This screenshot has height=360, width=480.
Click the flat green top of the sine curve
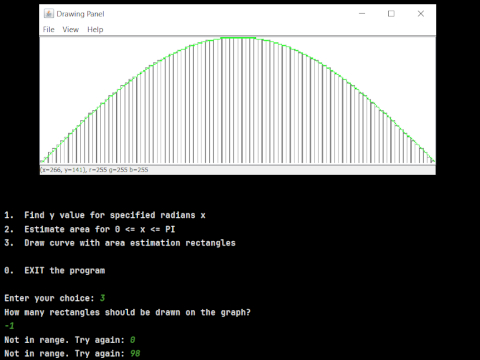click(238, 38)
